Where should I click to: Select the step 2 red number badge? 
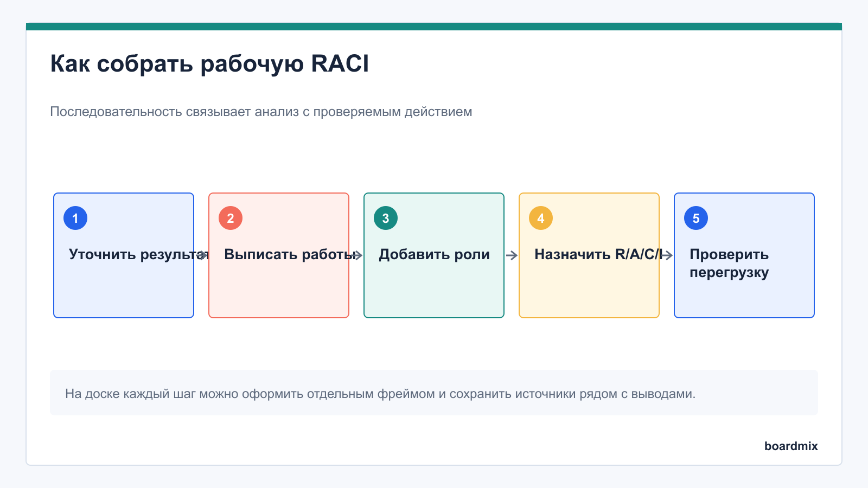click(231, 218)
